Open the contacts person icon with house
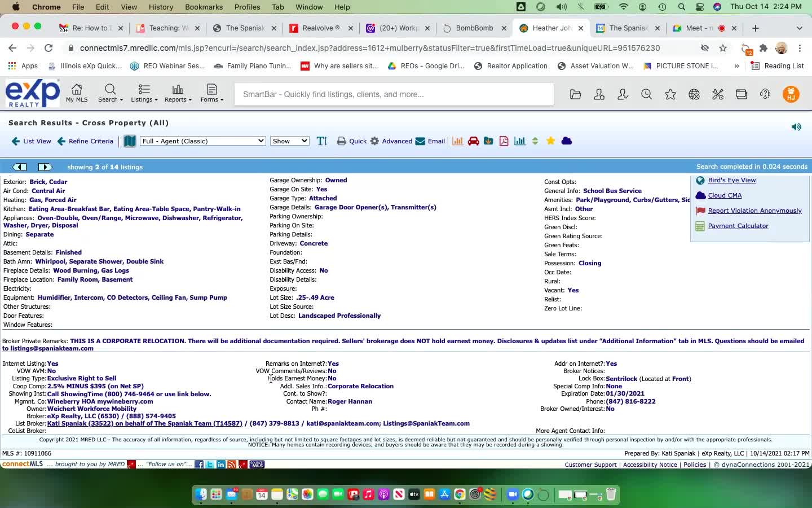812x508 pixels. pos(599,94)
